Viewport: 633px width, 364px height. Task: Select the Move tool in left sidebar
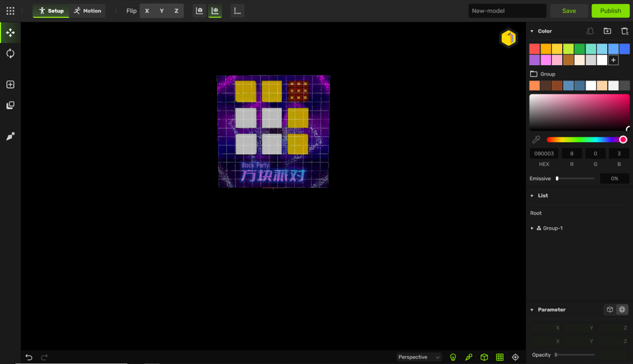(10, 33)
